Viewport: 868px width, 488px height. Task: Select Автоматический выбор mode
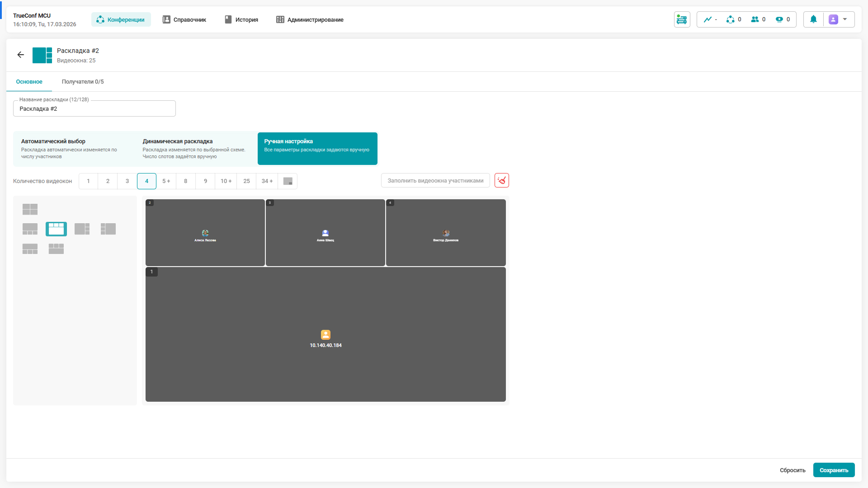click(x=74, y=149)
